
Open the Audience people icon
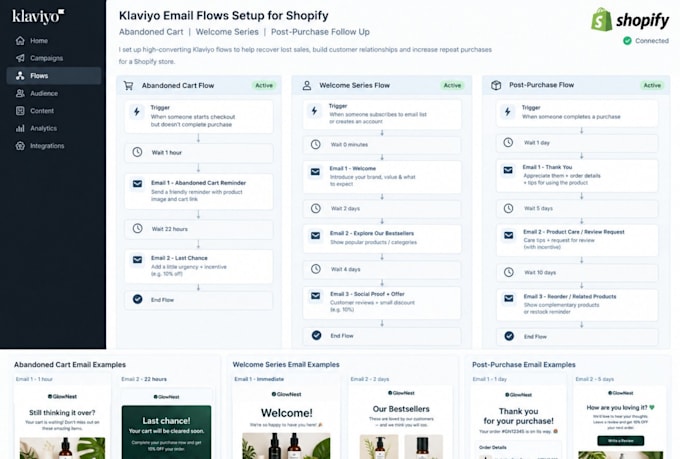point(20,93)
